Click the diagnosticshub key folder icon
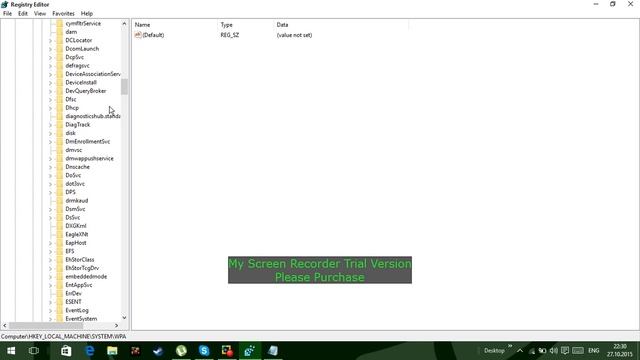The image size is (640, 360). 60,116
